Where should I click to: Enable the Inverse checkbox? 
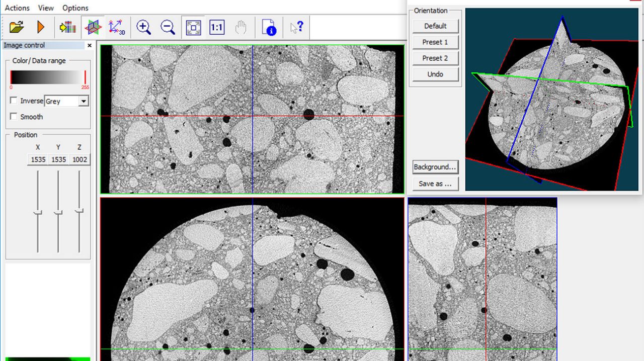tap(14, 101)
